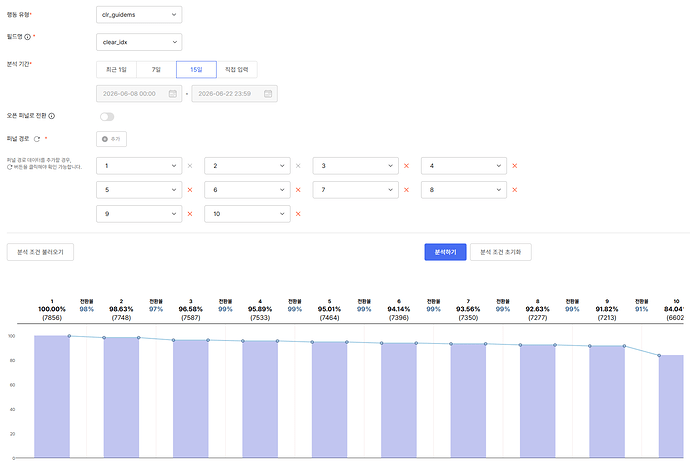690x465 pixels.
Task: Click the 추가 funnel path button
Action: [111, 139]
